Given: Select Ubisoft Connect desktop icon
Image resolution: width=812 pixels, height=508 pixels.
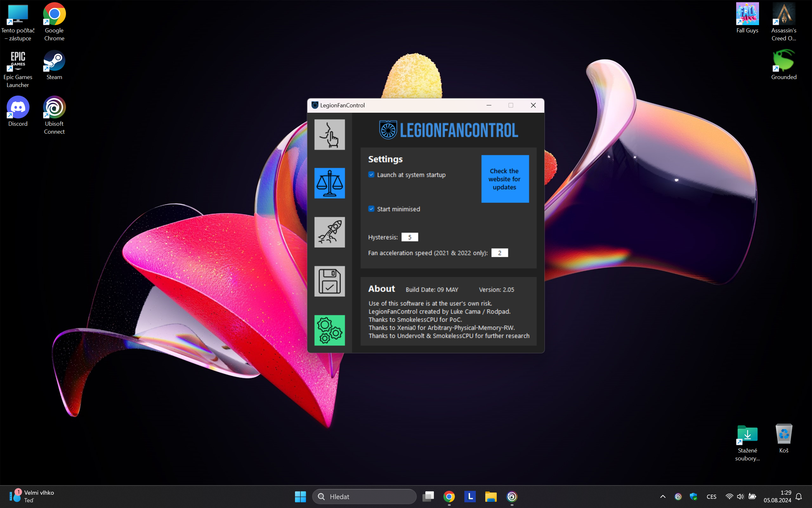Looking at the screenshot, I should (54, 116).
